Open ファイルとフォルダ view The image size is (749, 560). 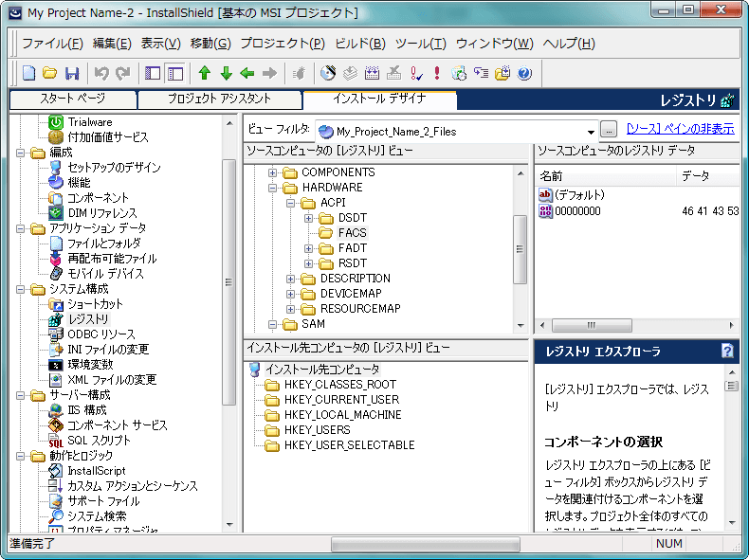[x=104, y=244]
